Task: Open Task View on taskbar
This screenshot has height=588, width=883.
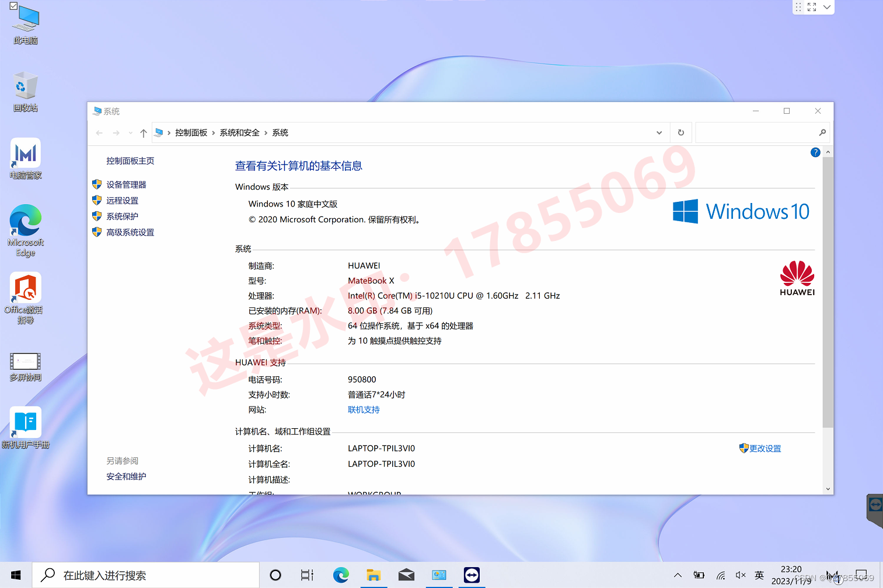Action: coord(307,575)
